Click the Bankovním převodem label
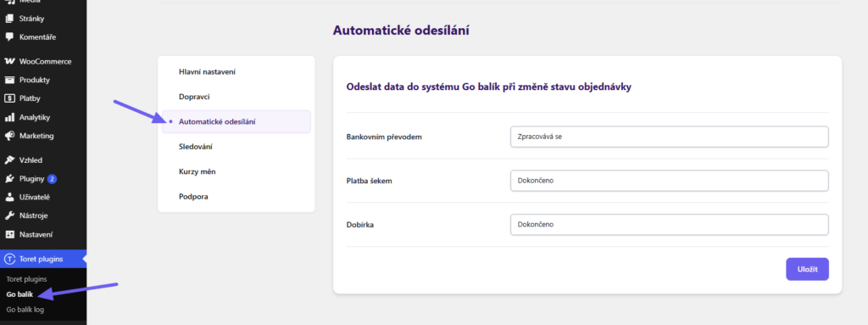The image size is (868, 325). [x=384, y=137]
